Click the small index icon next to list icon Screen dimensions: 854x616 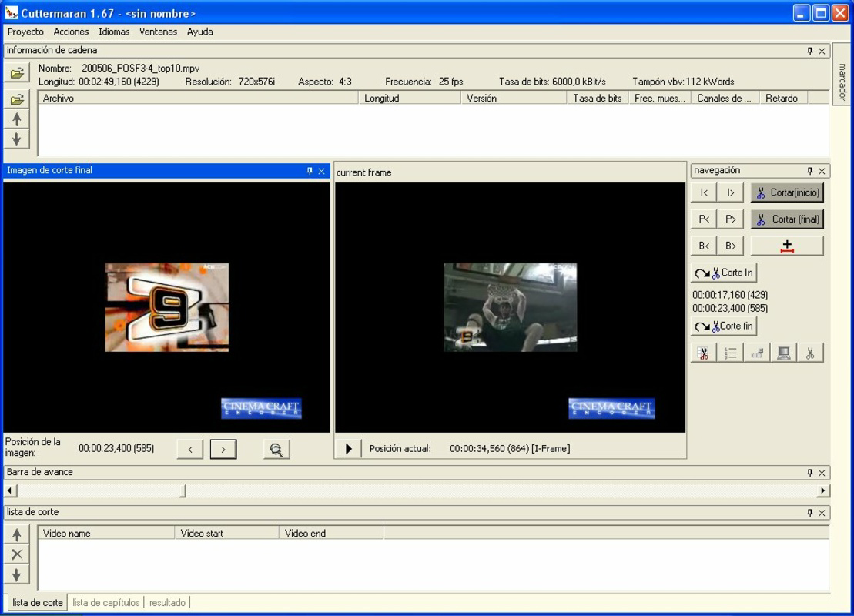pos(757,353)
